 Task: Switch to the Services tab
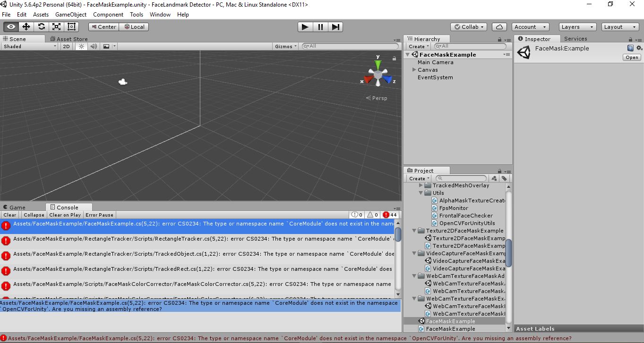575,39
